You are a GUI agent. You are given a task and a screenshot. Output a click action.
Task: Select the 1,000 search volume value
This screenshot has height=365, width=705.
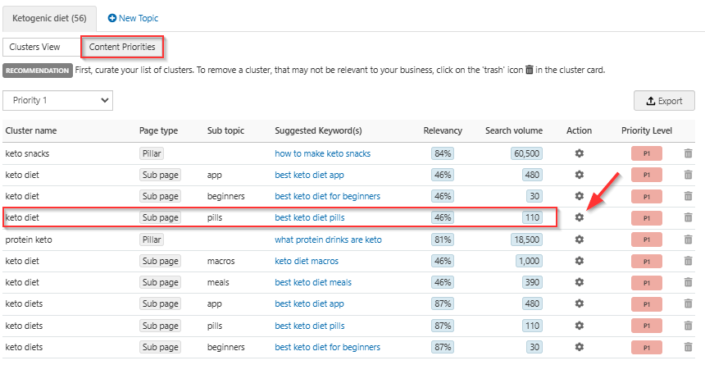point(529,261)
